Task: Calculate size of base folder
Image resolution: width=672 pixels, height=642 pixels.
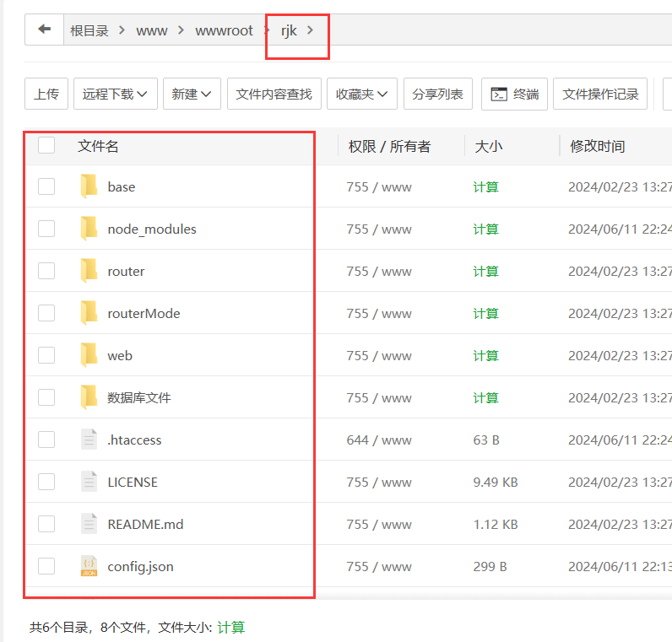Action: (485, 186)
